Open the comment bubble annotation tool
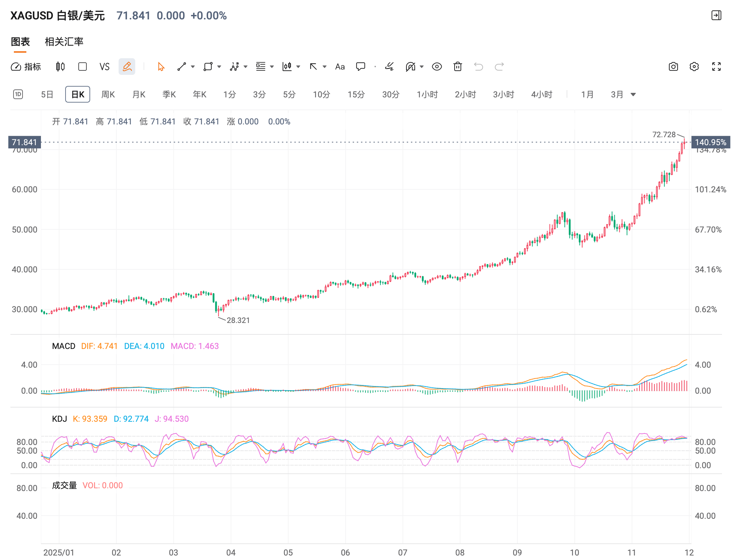The width and height of the screenshot is (731, 560). (x=360, y=67)
